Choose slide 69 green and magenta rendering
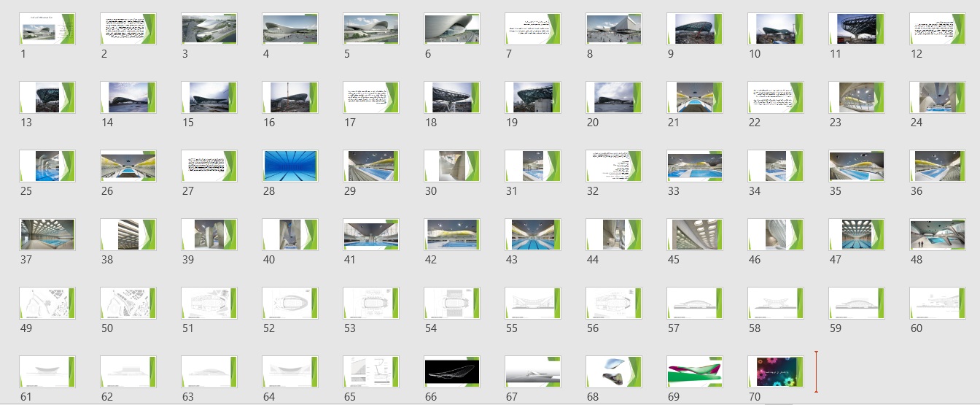 pos(695,372)
